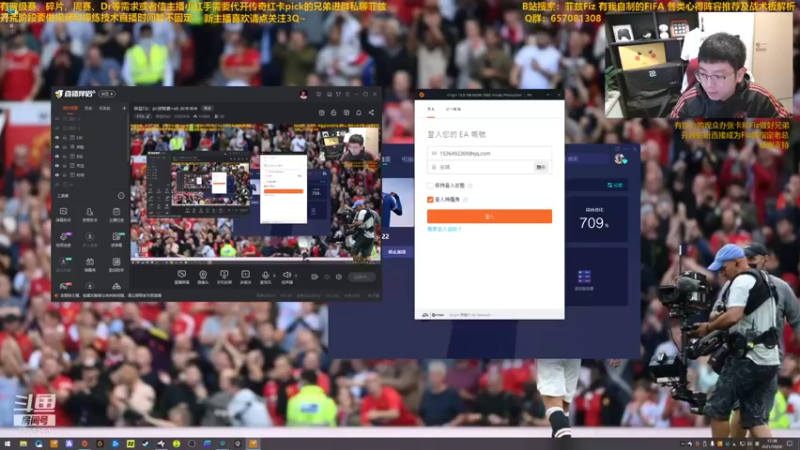Viewport: 800px width, 450px height.
Task: Switch to the third scene tab
Action: [105, 108]
